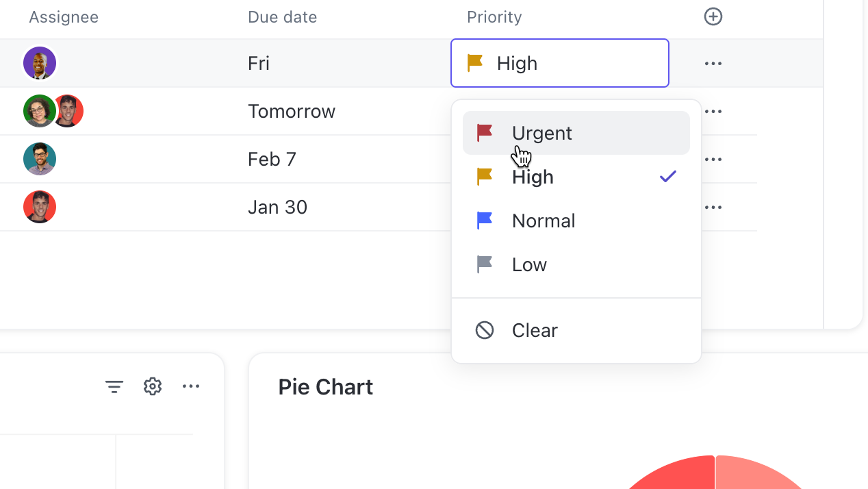Open the filter icon above the chart
The width and height of the screenshot is (868, 489).
point(114,386)
